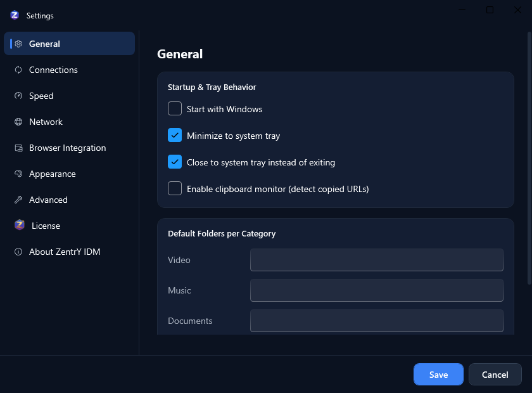Go to the Network settings page
532x393 pixels.
click(x=69, y=122)
